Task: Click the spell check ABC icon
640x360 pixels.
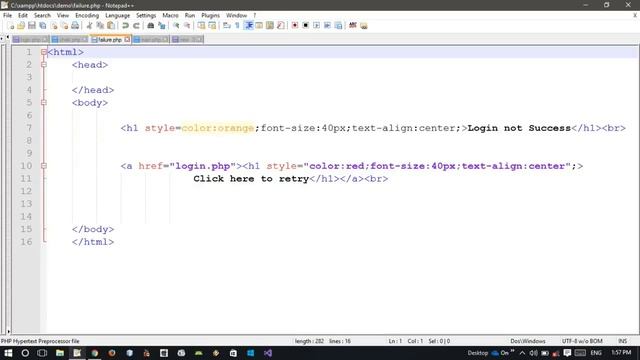Action: (x=353, y=26)
